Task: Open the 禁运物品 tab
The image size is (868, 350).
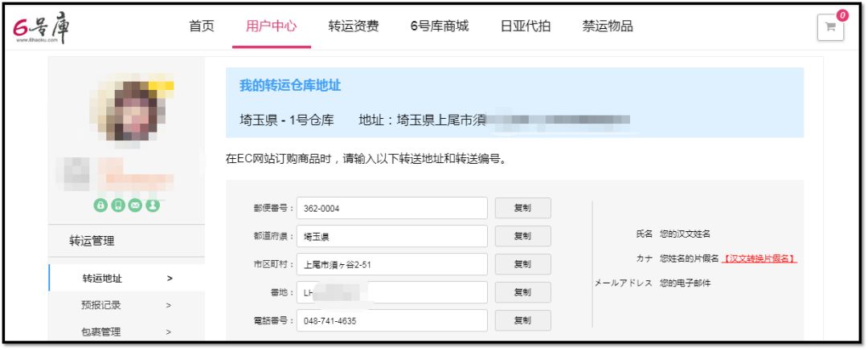Action: pyautogui.click(x=608, y=26)
